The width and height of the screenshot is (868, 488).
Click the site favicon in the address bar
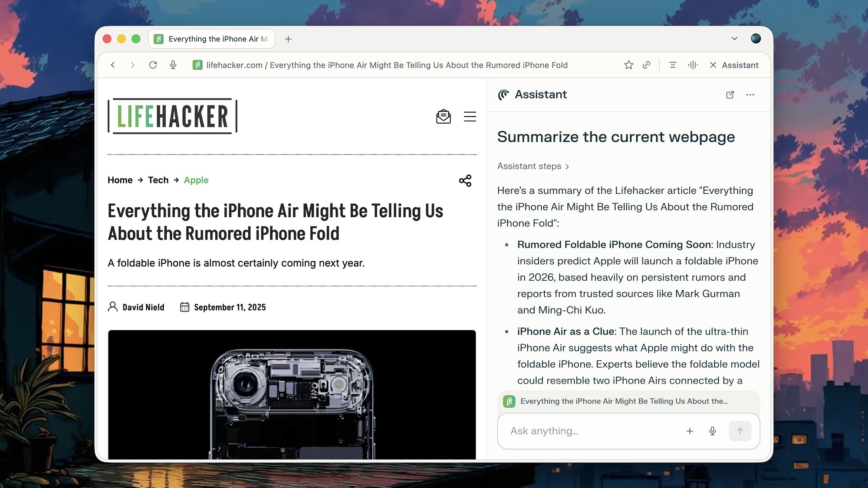click(x=197, y=65)
